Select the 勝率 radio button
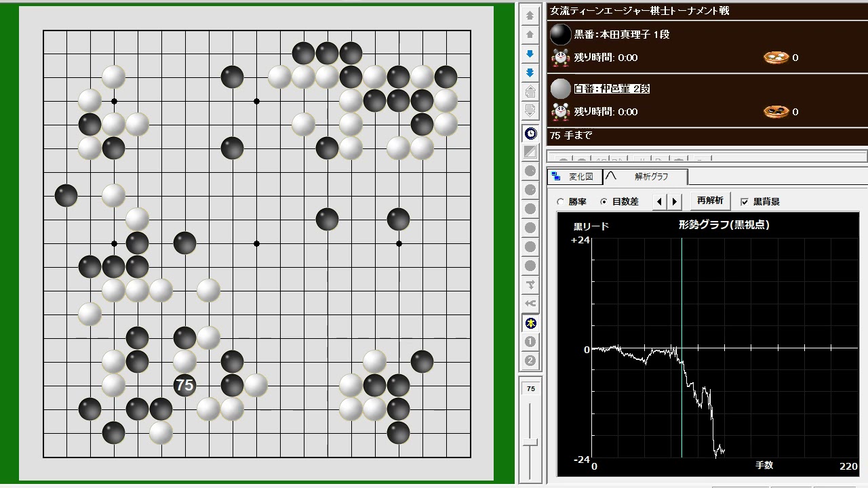868x488 pixels. (561, 201)
